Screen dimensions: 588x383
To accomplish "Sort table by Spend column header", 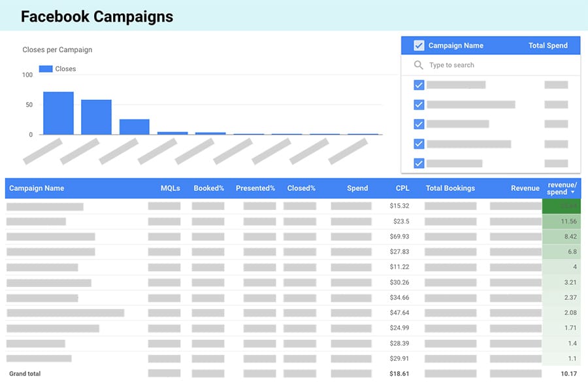I will 357,188.
